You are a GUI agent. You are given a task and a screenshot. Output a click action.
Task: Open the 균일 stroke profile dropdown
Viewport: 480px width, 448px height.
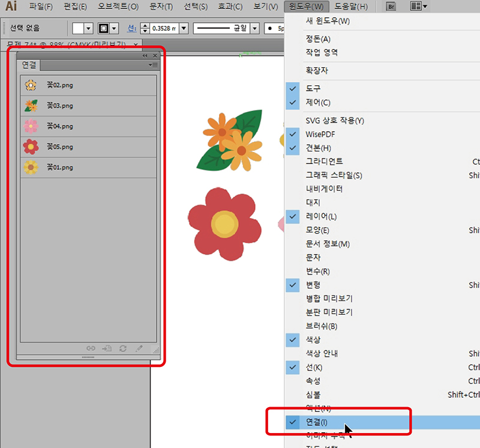(x=254, y=28)
